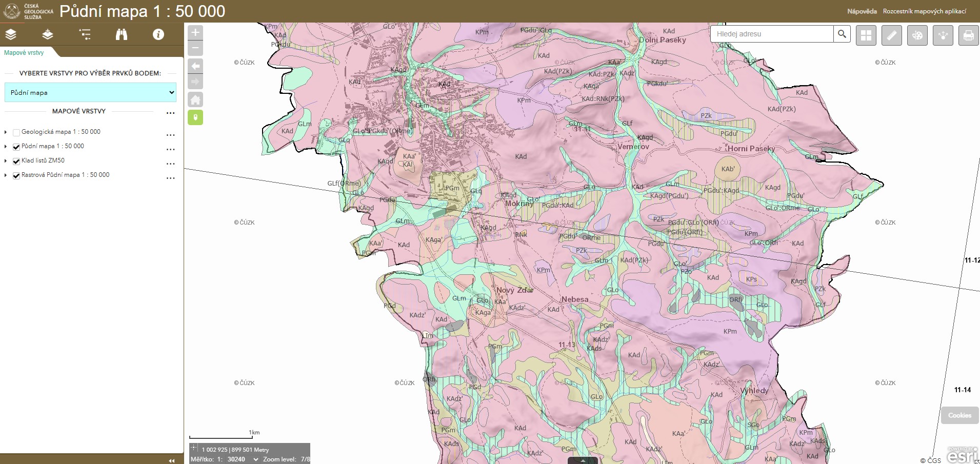Open the info panel icon
Screen dimensions: 980x464
tap(158, 35)
